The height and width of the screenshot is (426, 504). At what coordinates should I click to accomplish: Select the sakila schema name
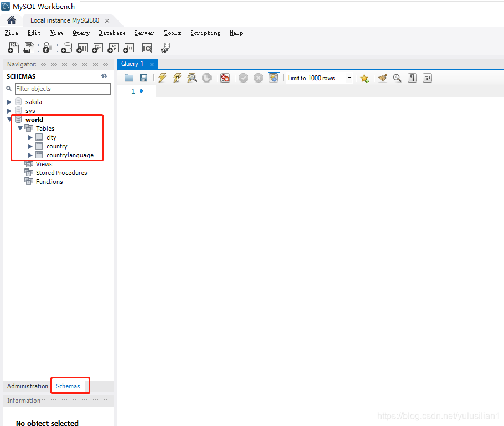[x=34, y=102]
